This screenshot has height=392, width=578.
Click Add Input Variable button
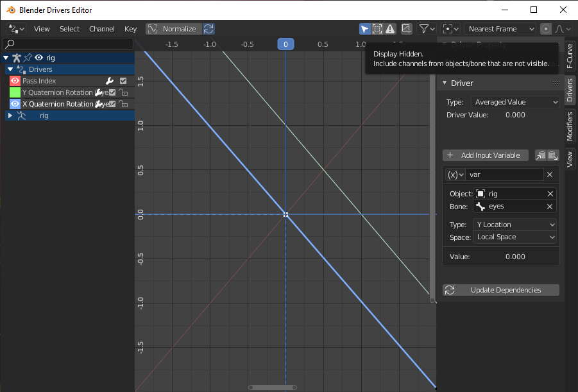pyautogui.click(x=486, y=155)
